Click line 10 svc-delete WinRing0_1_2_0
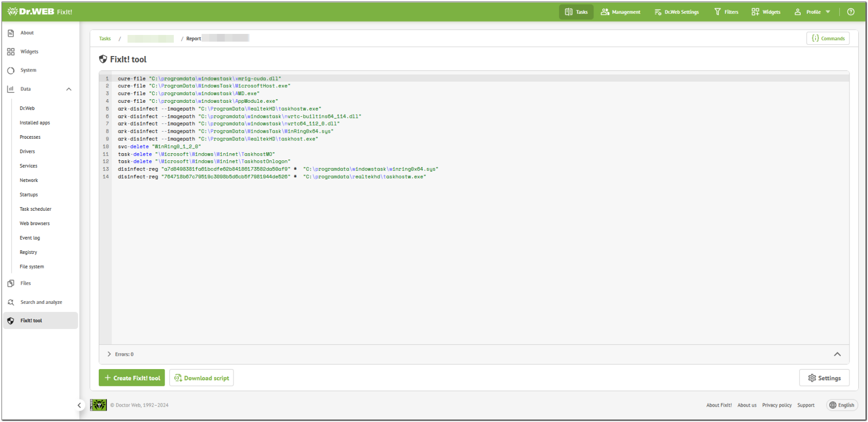868x422 pixels. coord(159,146)
